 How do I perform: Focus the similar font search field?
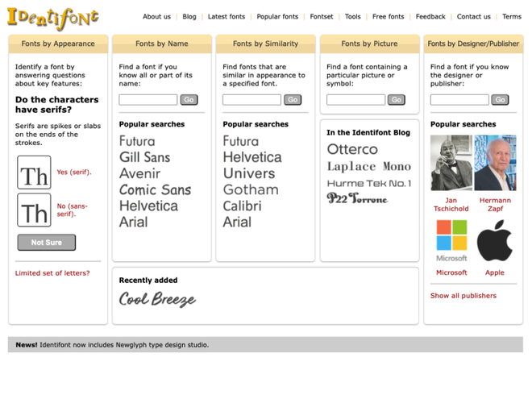pyautogui.click(x=251, y=100)
